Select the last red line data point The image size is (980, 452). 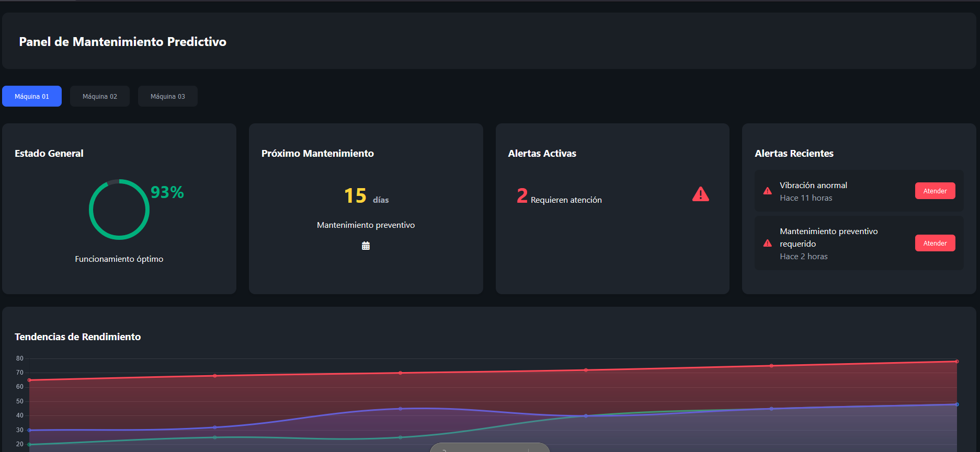point(956,362)
